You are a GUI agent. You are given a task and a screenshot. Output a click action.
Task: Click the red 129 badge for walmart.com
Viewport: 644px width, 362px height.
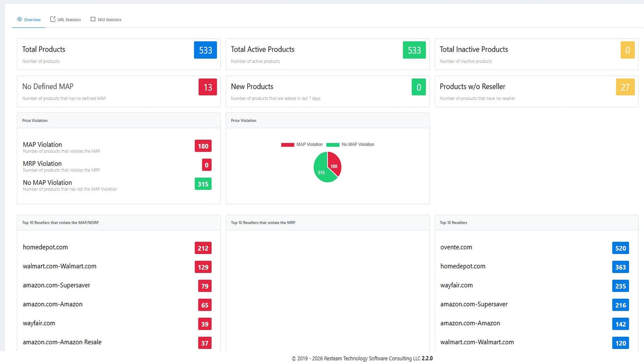pos(203,267)
